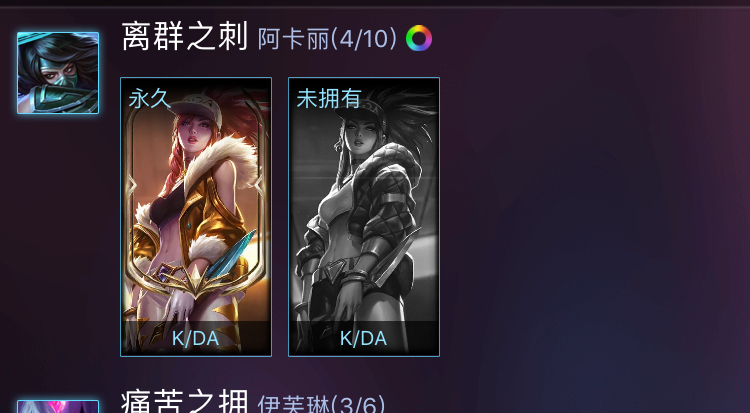Viewport: 750px width, 413px height.
Task: Open the Akali champion portrait icon
Action: pos(58,73)
